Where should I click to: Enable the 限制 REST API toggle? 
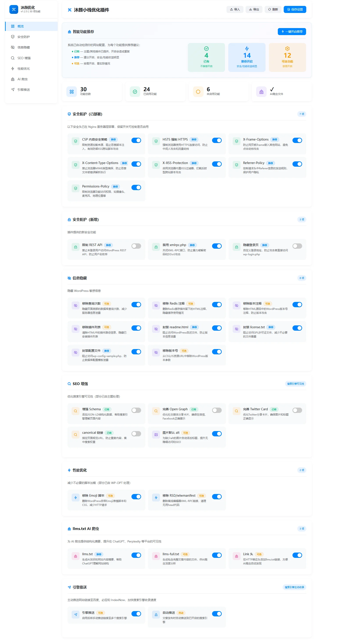[x=136, y=246]
